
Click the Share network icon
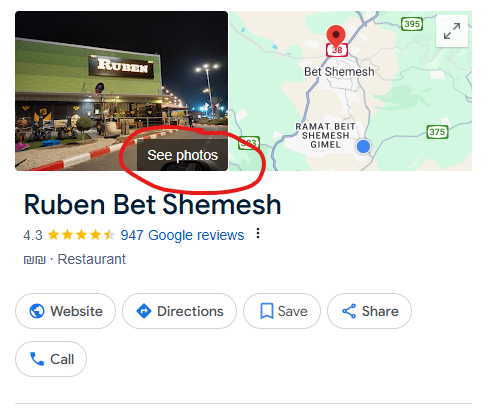349,311
